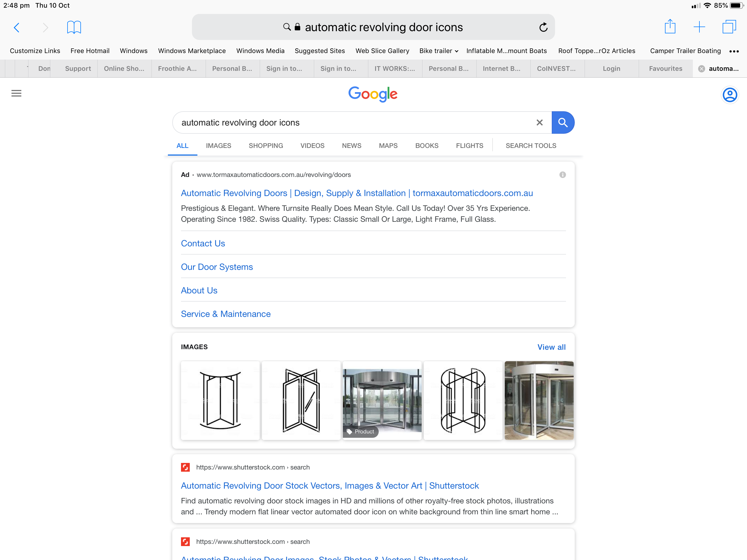The height and width of the screenshot is (560, 747).
Task: Open the share sheet icon
Action: tap(670, 27)
